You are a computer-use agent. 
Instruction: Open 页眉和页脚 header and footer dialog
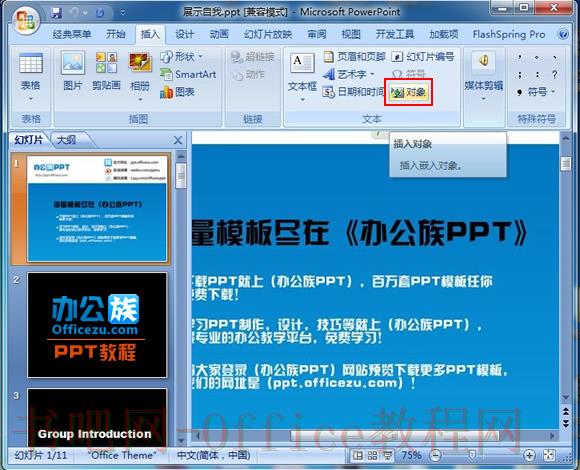tap(354, 57)
